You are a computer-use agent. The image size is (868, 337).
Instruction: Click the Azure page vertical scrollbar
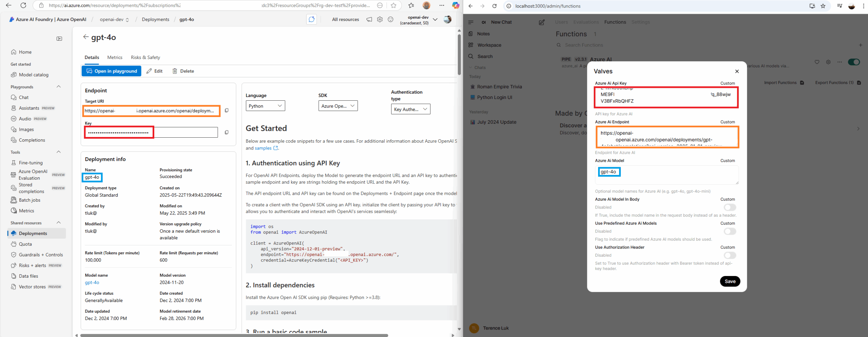(459, 54)
